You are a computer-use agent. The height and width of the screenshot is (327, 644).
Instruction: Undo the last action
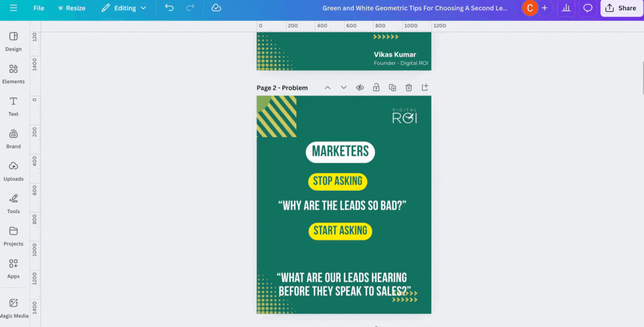pos(169,8)
